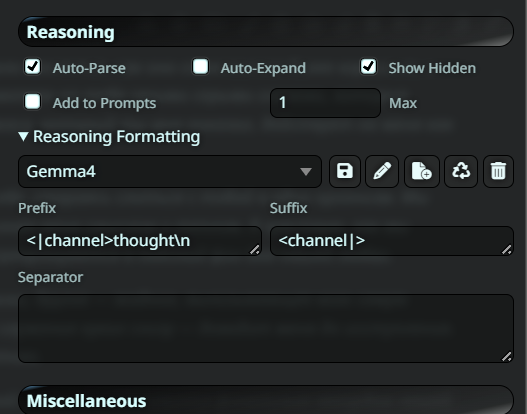Click the Reasoning section header
527x414 pixels.
(266, 32)
